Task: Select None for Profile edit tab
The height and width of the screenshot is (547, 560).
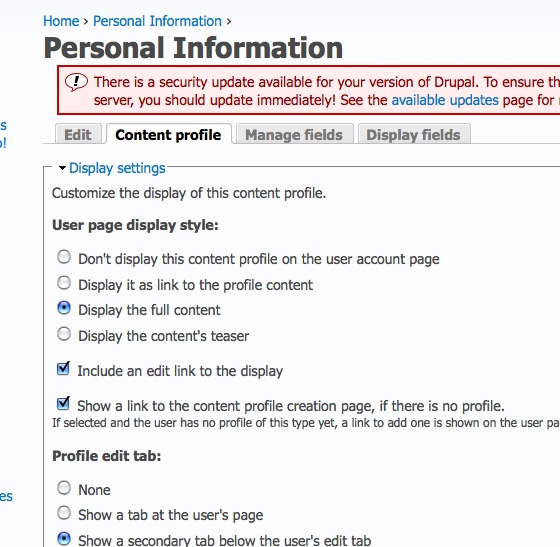Action: (x=64, y=487)
